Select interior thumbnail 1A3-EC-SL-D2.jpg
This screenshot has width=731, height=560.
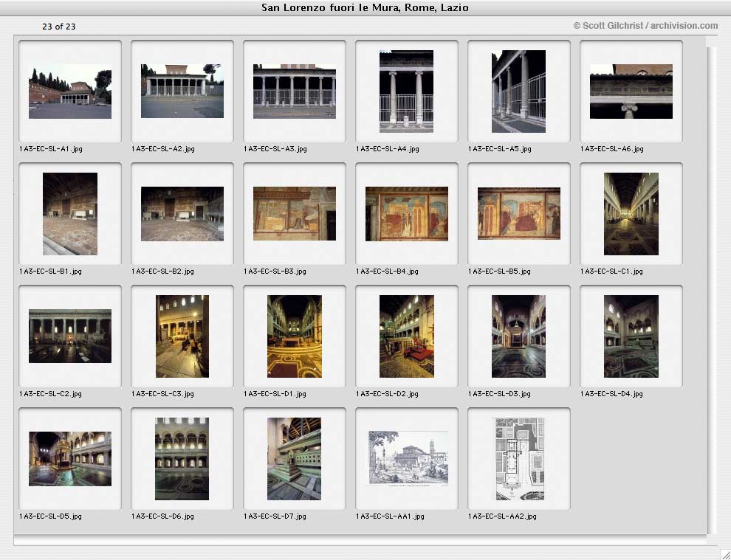(407, 336)
